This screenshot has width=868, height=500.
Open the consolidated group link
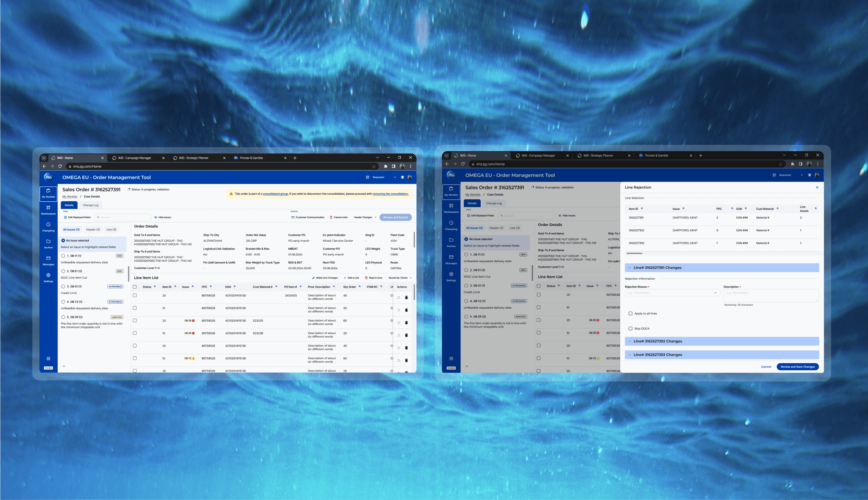(x=275, y=194)
